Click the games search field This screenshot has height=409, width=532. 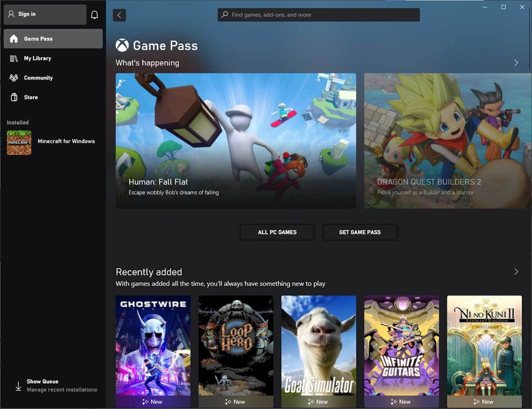318,15
